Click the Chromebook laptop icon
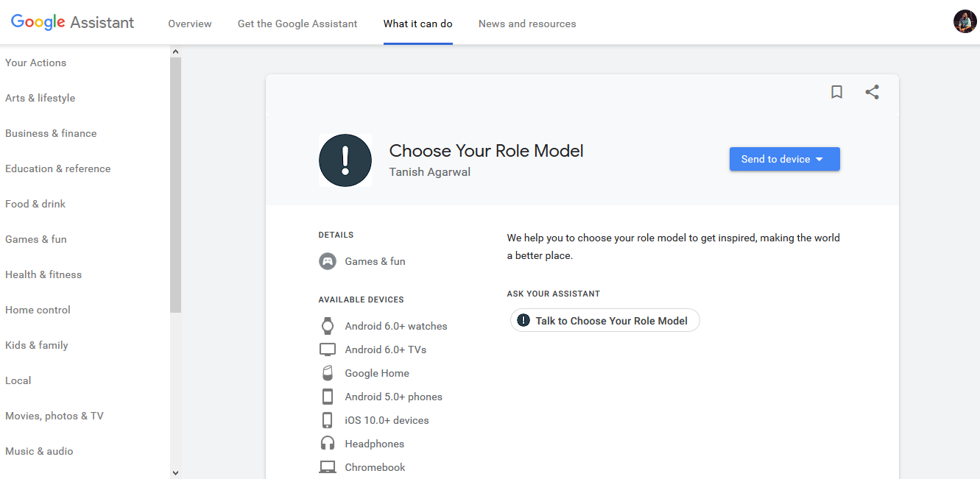 [x=328, y=467]
